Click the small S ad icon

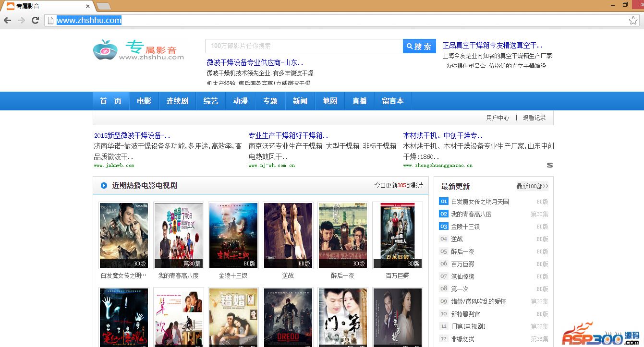click(549, 165)
